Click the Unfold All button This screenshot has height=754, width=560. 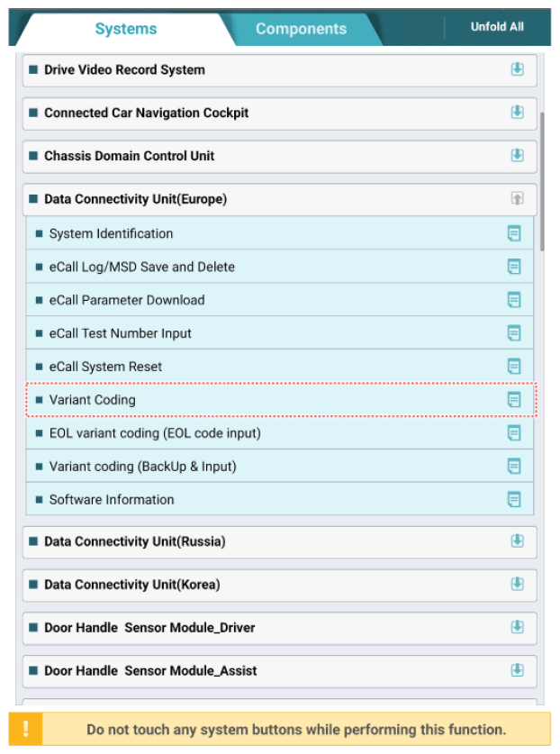pyautogui.click(x=497, y=27)
